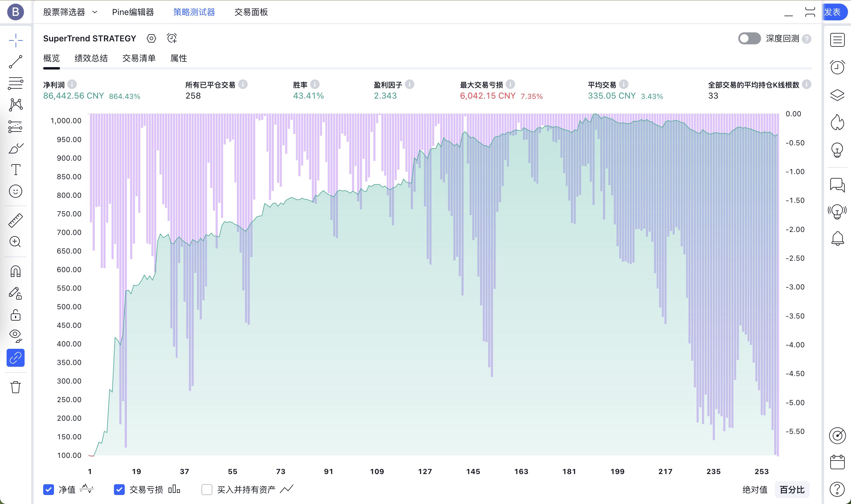Show info for 最大交易亏损
Viewport: 851px width, 504px height.
(x=510, y=84)
